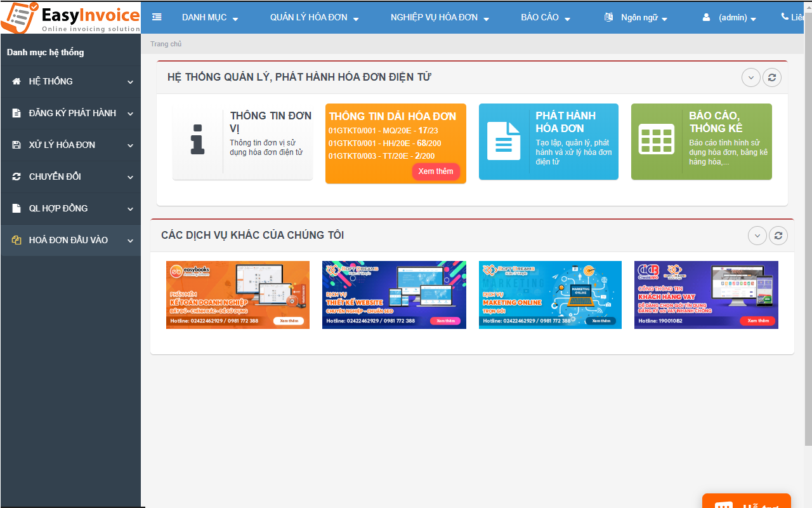
Task: Click the table grid icon in Báo cáo, thống kê
Action: tap(656, 140)
